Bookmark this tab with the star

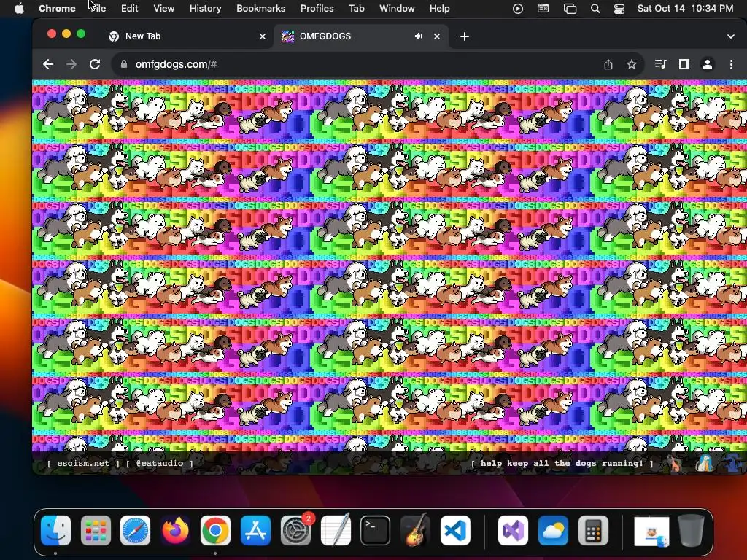[x=632, y=64]
